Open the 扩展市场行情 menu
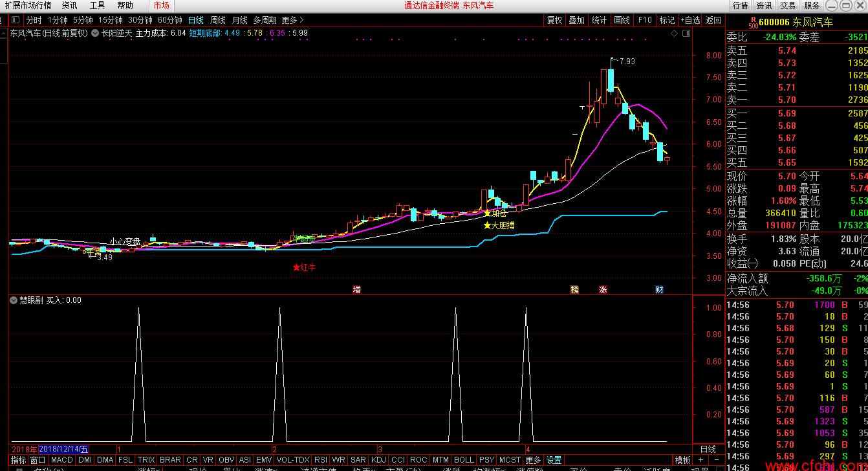This screenshot has height=471, width=868. coord(28,5)
